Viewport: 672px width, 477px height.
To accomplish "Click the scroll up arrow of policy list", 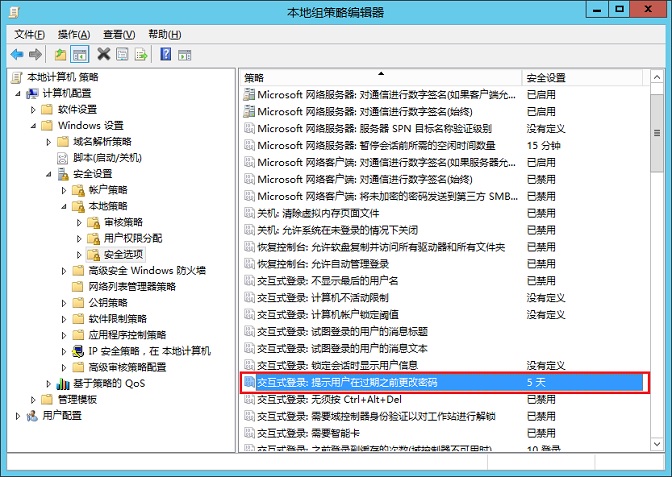I will point(657,78).
